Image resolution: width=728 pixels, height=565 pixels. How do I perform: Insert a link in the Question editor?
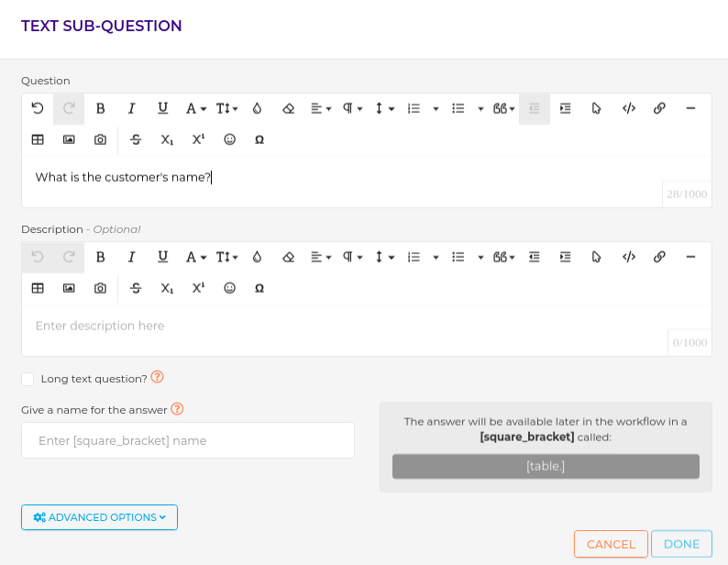[x=659, y=108]
